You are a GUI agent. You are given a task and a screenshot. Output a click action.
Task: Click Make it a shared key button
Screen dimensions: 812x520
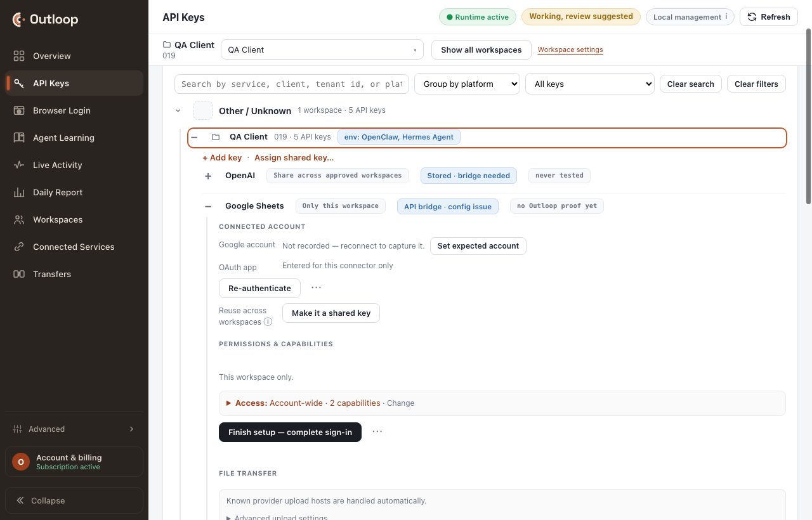(331, 313)
